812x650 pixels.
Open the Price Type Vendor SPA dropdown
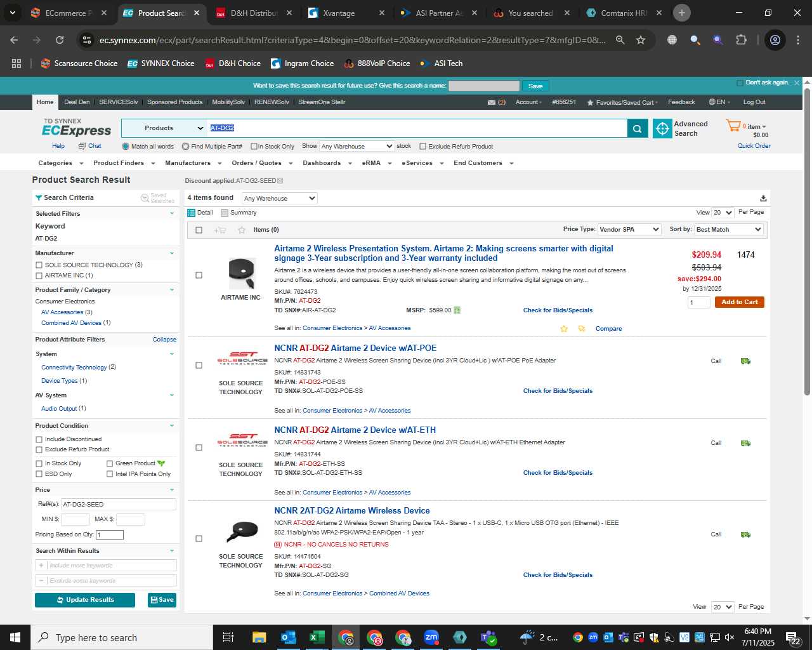(629, 230)
